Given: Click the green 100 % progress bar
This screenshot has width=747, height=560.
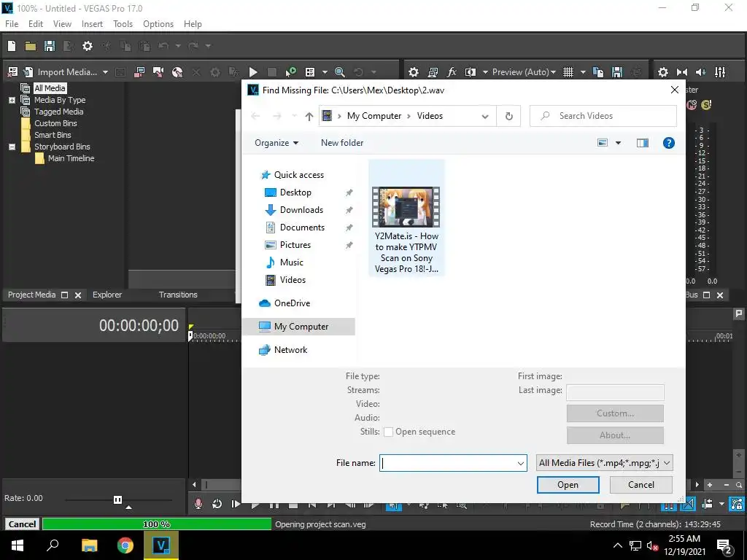Looking at the screenshot, I should pyautogui.click(x=157, y=524).
